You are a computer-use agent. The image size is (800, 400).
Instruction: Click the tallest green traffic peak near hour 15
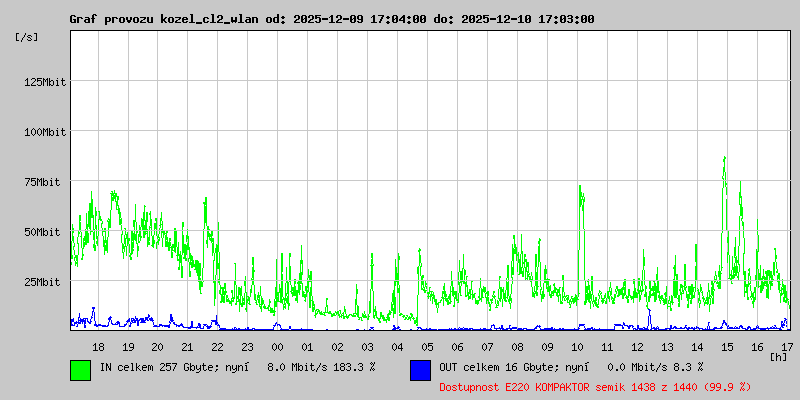(x=724, y=160)
